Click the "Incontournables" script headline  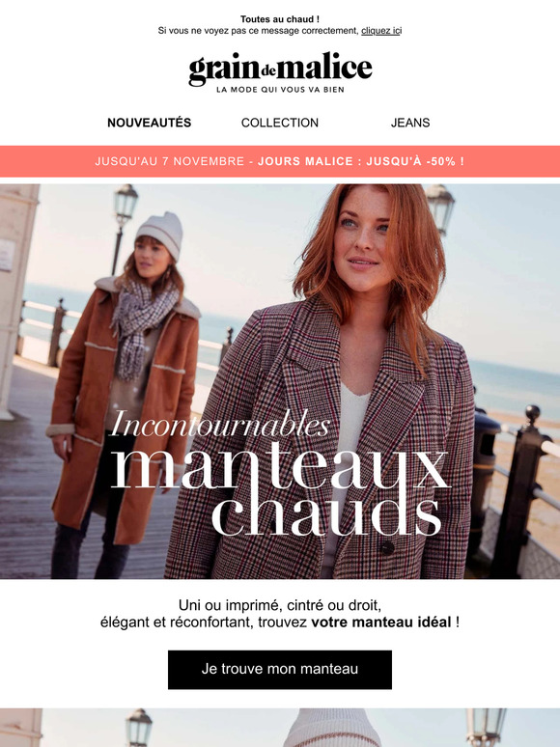(220, 424)
